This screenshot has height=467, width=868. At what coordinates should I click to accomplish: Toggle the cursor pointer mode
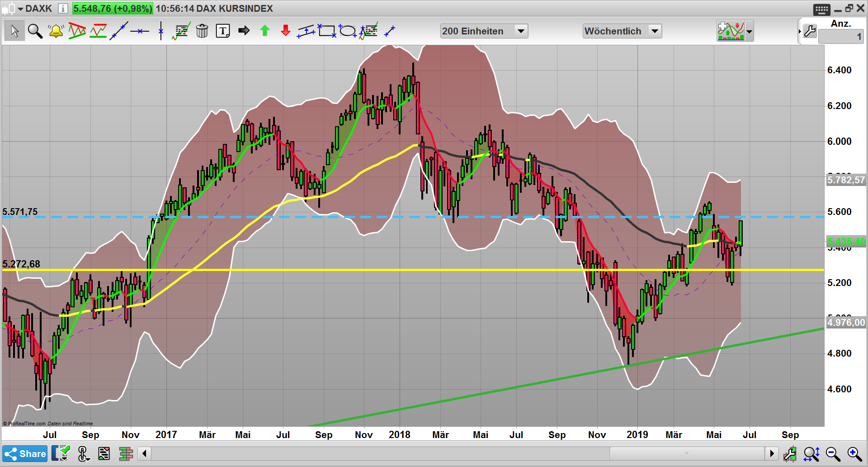point(14,31)
